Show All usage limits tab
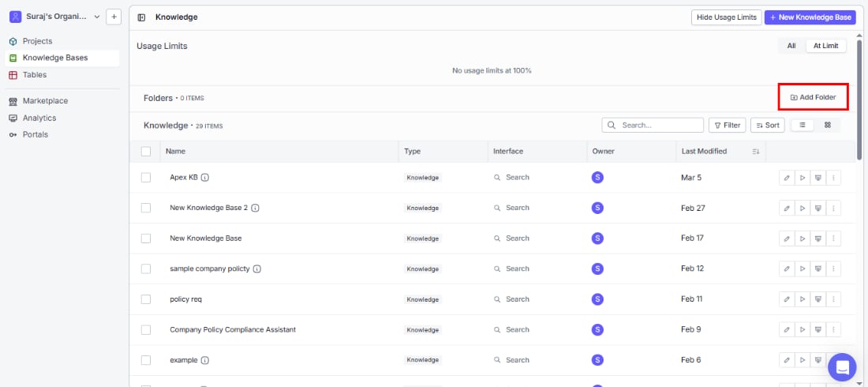 pyautogui.click(x=791, y=46)
